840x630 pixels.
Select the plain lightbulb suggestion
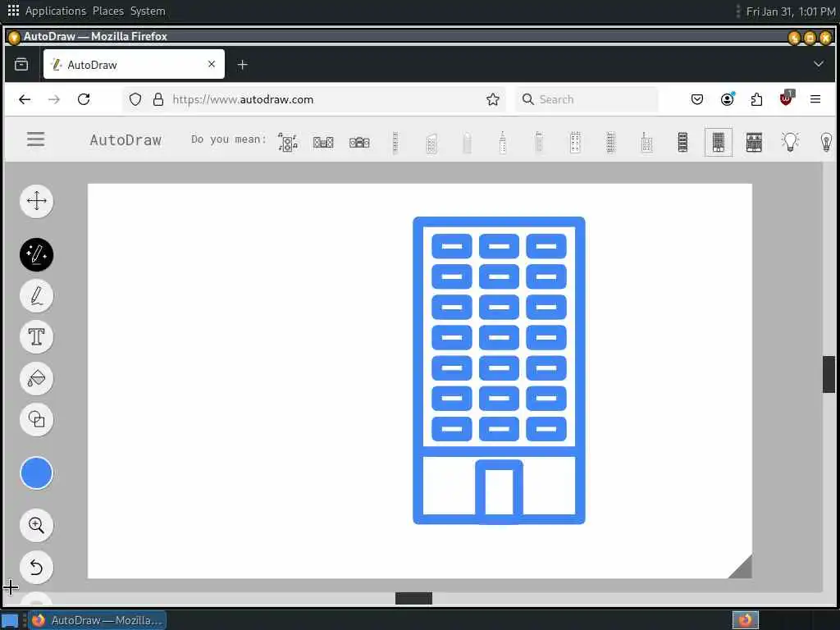[x=826, y=142]
